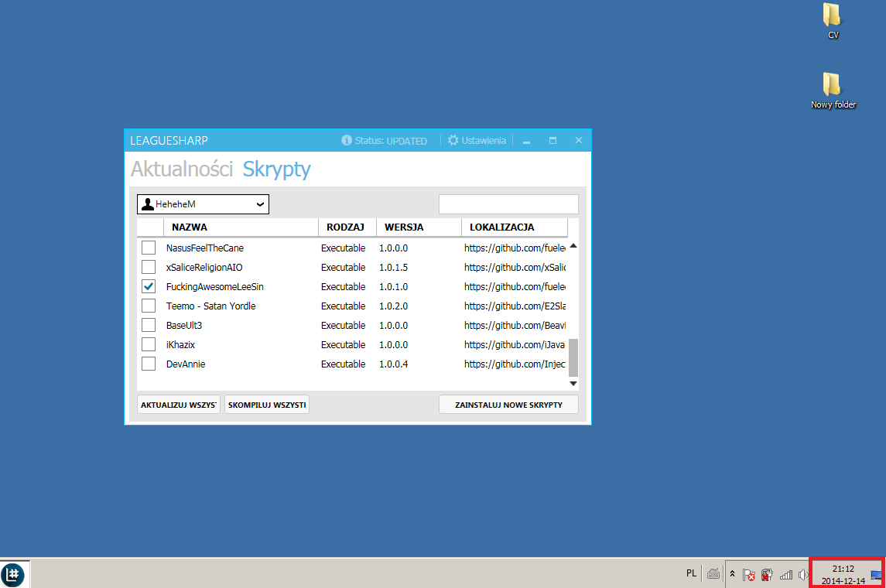Select the iKhazix row name
886x588 pixels.
pyautogui.click(x=180, y=344)
